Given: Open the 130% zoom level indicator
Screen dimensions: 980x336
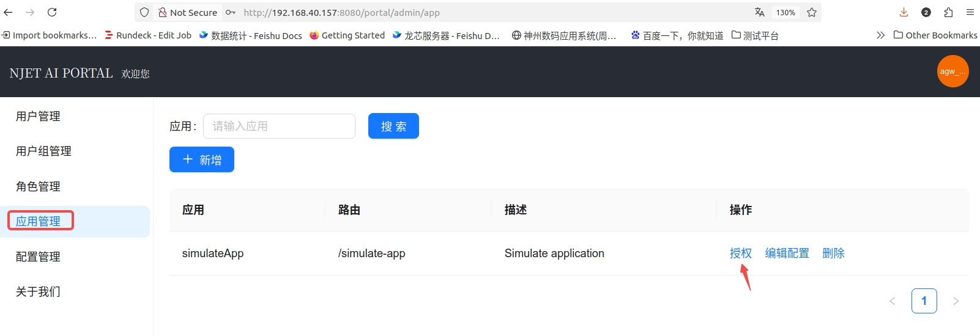Looking at the screenshot, I should tap(785, 12).
